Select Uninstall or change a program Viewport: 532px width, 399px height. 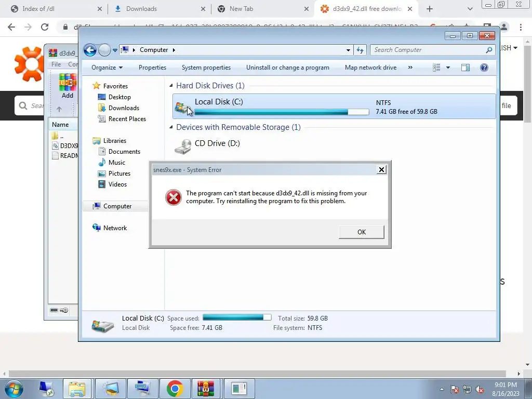point(288,68)
